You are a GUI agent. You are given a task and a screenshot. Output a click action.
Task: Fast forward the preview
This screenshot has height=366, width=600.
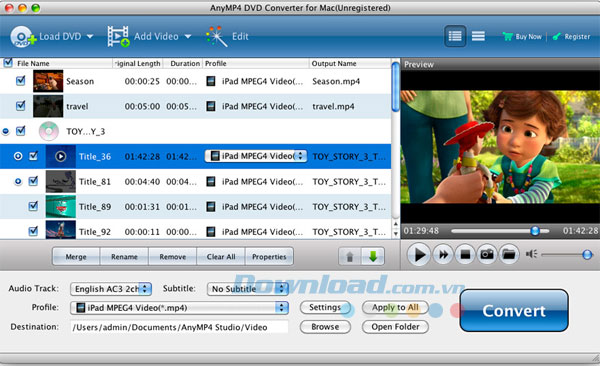(443, 255)
